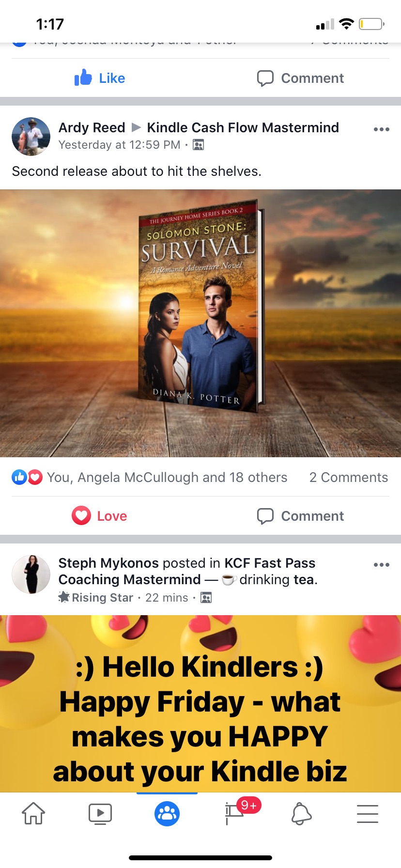Open the Hello Kindlers yellow post
The height and width of the screenshot is (868, 401).
click(x=200, y=703)
